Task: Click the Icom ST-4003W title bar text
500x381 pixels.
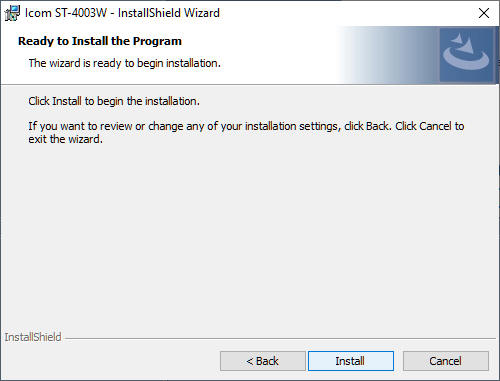Action: click(122, 13)
